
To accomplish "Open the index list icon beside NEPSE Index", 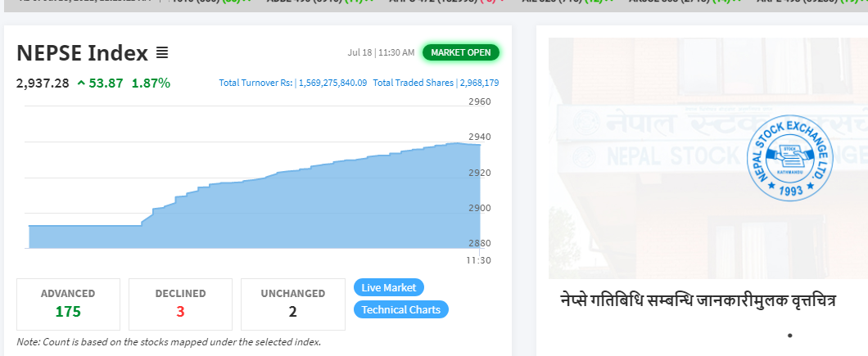I will coord(162,53).
